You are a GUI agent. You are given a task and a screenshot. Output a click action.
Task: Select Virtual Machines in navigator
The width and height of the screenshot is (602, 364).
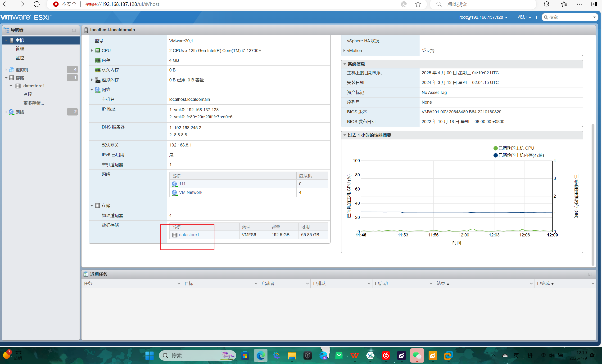22,70
